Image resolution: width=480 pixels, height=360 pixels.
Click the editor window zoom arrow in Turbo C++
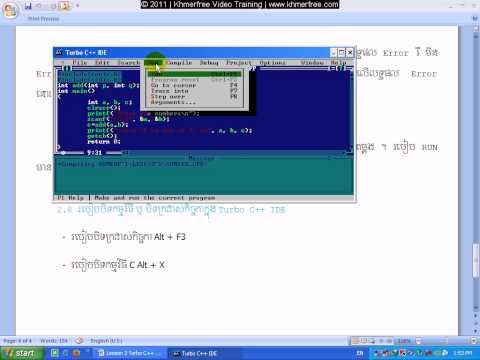coord(341,68)
